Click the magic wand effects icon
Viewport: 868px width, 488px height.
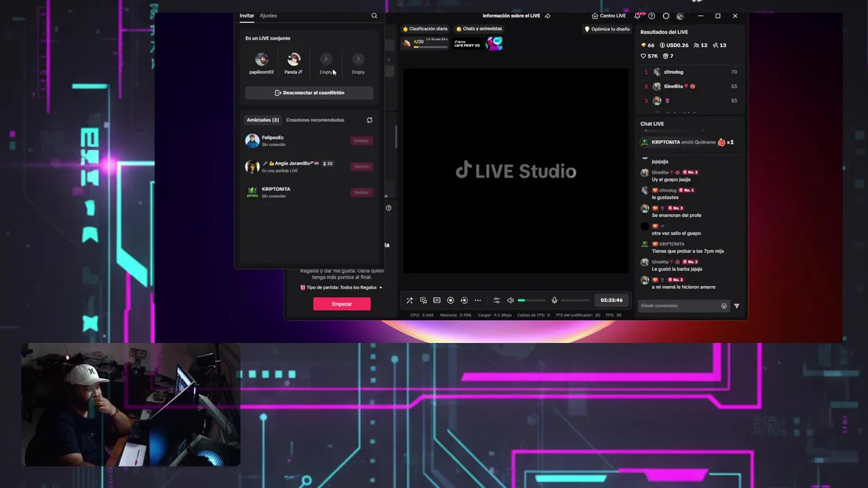pos(410,300)
